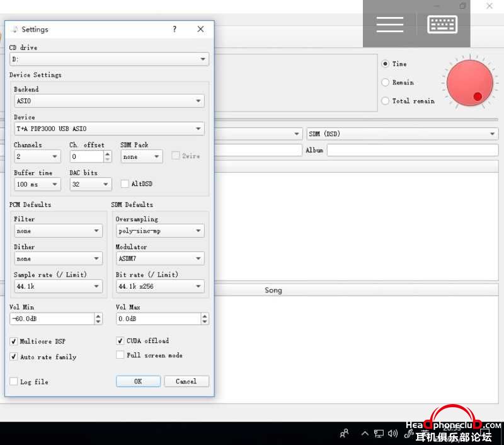Open the SDM (DSD) dropdown in main window
The image size is (504, 445).
403,134
